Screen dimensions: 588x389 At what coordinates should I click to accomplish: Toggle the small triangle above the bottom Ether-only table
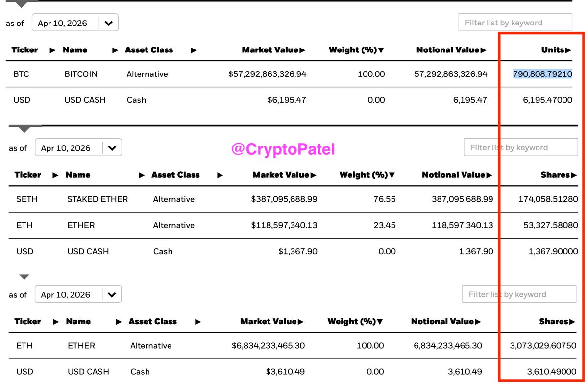click(24, 277)
